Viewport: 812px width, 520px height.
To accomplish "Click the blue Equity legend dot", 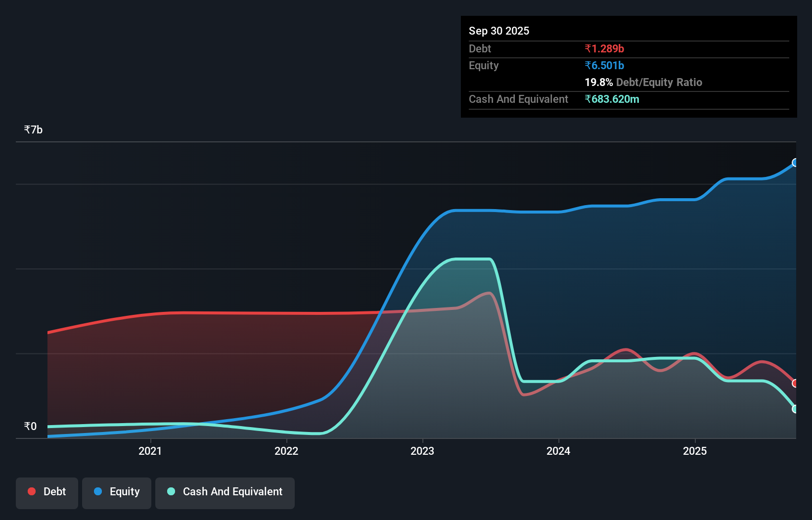I will click(x=98, y=491).
